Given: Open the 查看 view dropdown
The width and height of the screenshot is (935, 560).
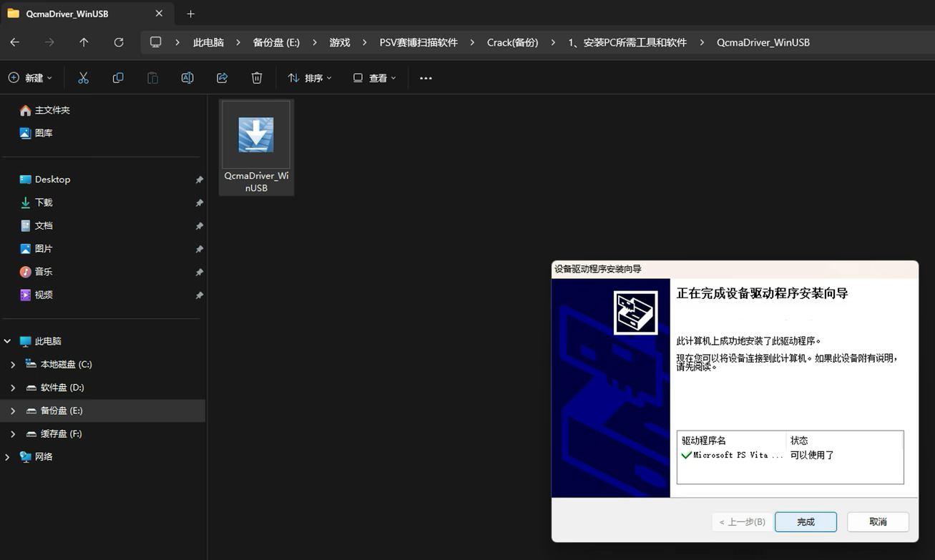Looking at the screenshot, I should pyautogui.click(x=374, y=78).
